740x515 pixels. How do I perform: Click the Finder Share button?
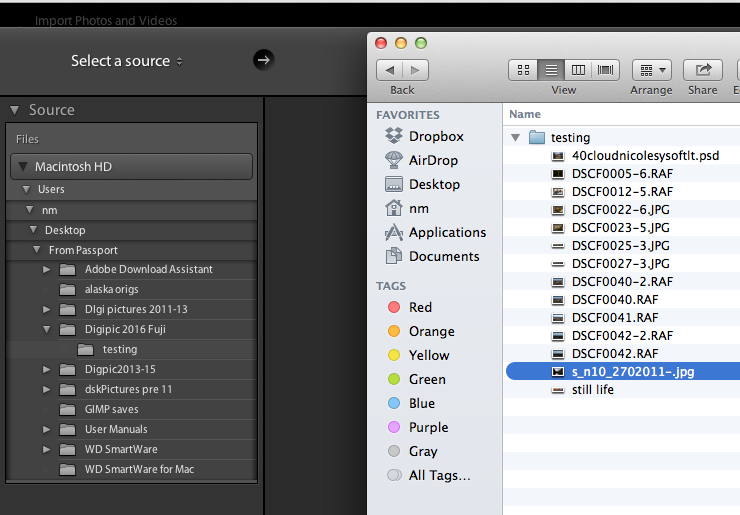(x=702, y=70)
